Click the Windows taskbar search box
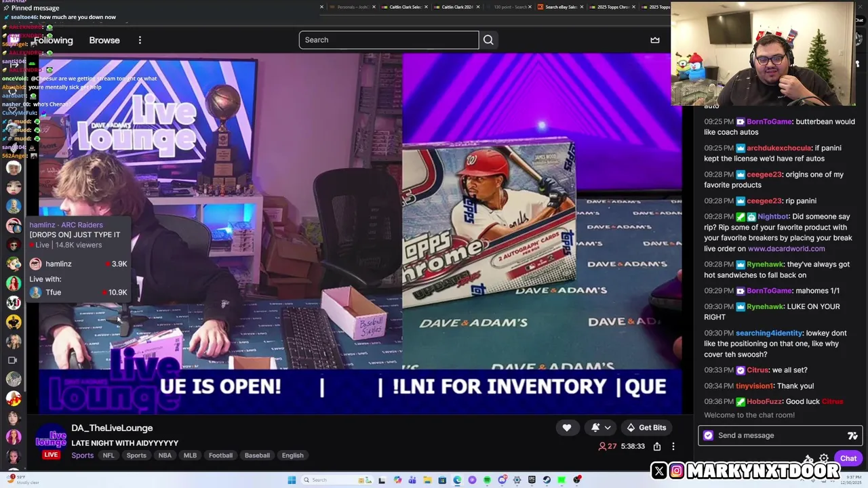The width and height of the screenshot is (868, 488). point(338,480)
